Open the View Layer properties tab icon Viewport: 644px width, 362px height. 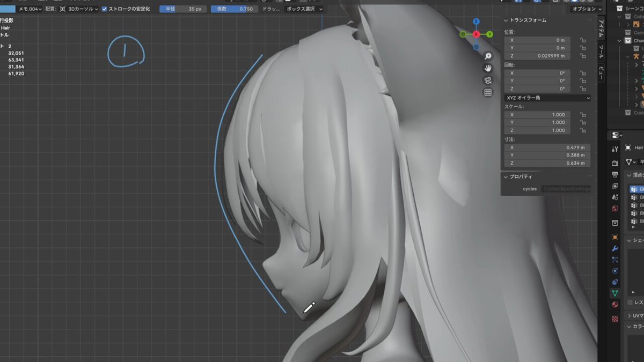pos(615,186)
